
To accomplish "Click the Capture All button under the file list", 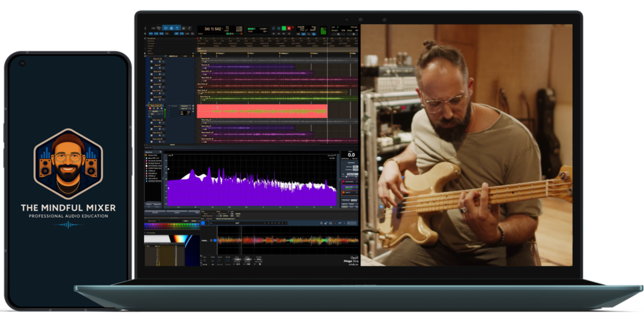I will (x=158, y=204).
